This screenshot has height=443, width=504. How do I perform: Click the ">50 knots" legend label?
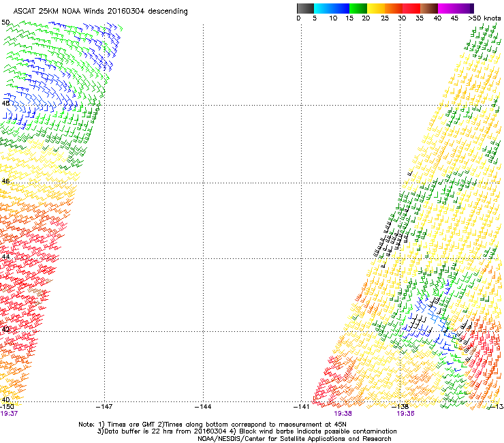pos(484,18)
